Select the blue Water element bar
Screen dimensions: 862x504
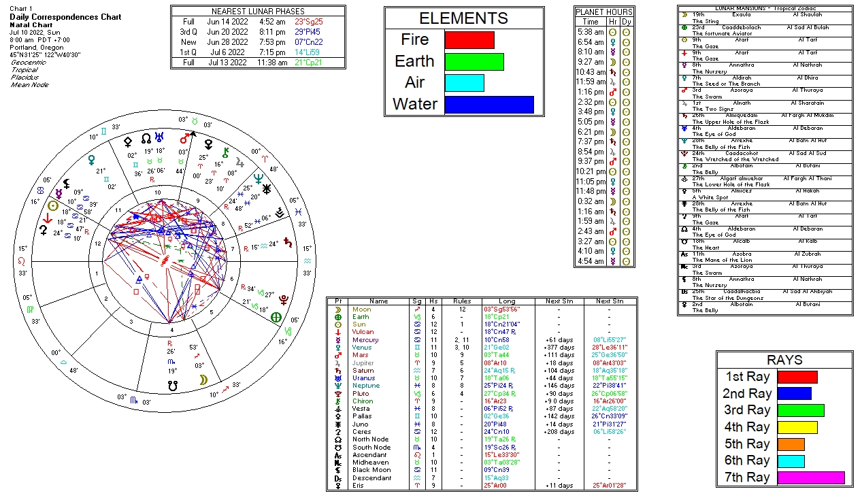(489, 105)
